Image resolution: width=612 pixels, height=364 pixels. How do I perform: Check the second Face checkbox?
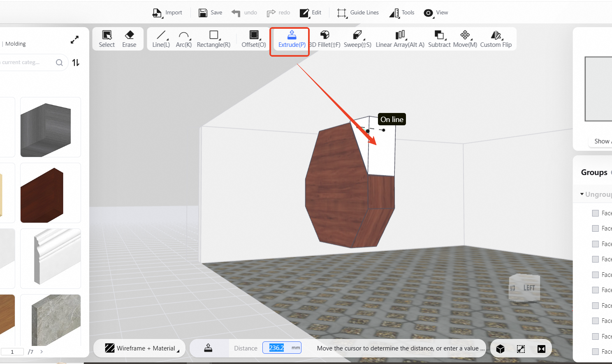[595, 228]
